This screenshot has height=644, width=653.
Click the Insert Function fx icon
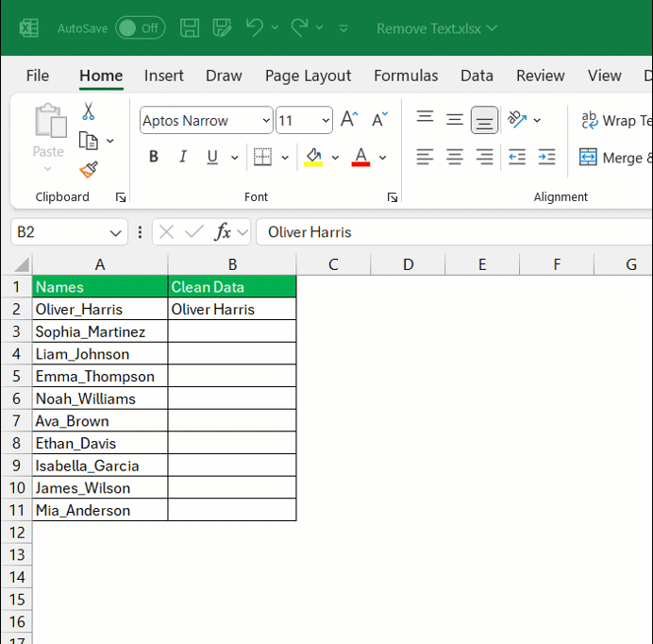coord(223,231)
